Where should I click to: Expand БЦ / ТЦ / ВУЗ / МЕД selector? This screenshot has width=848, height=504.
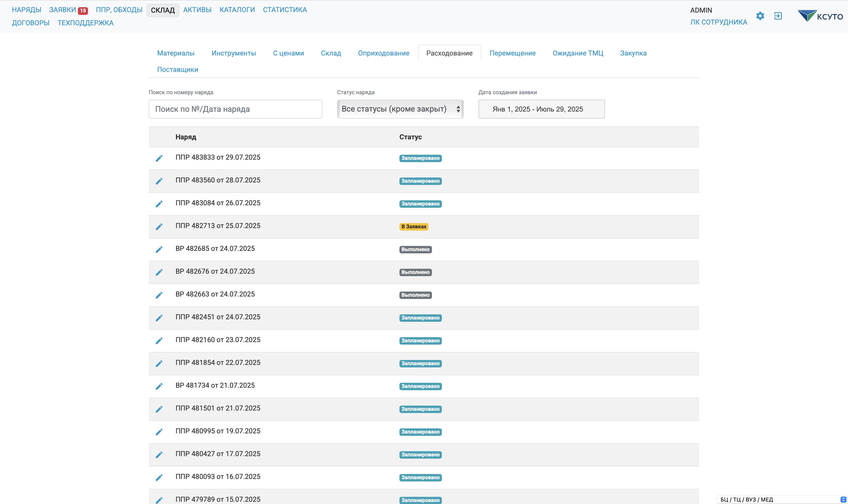781,500
